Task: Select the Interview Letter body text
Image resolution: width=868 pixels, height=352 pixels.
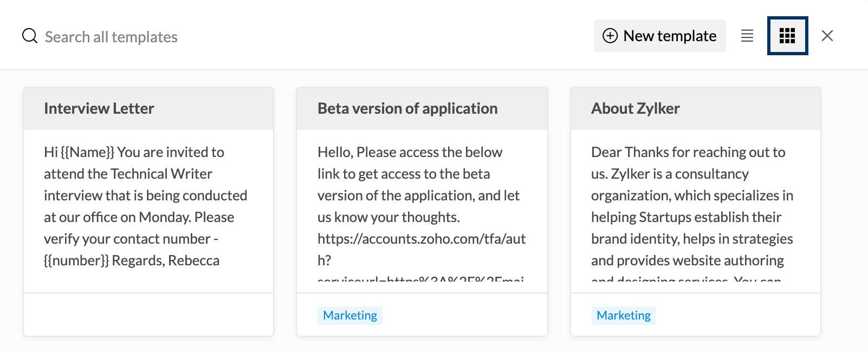Action: click(145, 206)
